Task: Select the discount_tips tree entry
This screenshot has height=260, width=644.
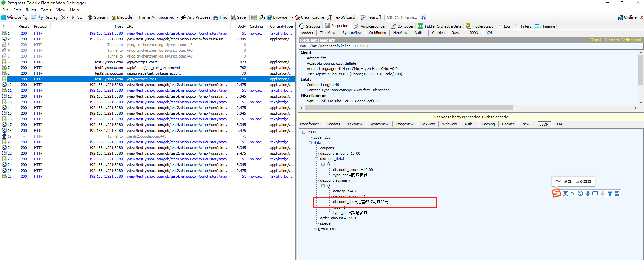Action: [361, 202]
